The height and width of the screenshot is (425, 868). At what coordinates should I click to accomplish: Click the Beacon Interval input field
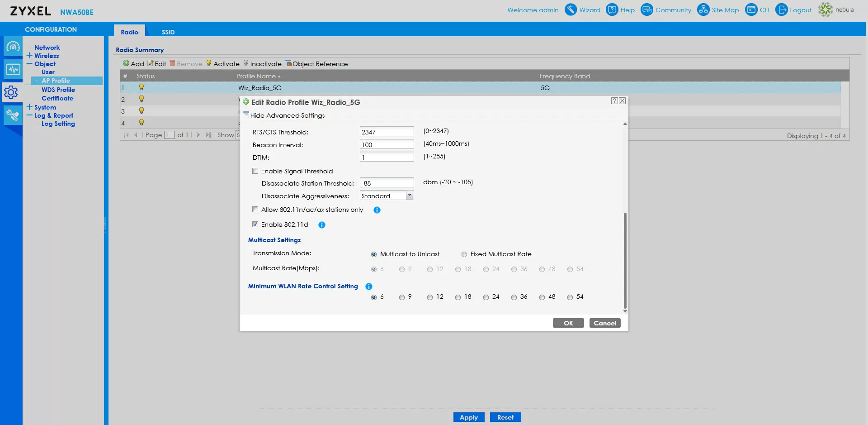click(x=387, y=144)
